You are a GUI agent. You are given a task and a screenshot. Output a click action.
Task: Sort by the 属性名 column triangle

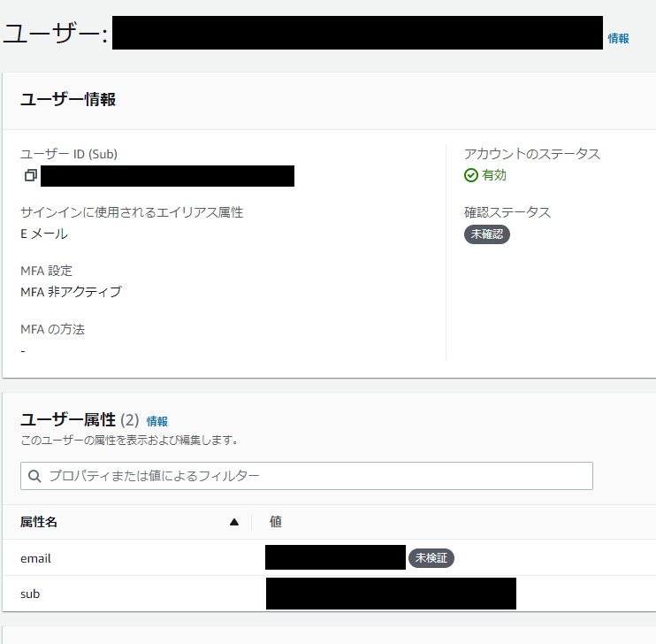[234, 522]
